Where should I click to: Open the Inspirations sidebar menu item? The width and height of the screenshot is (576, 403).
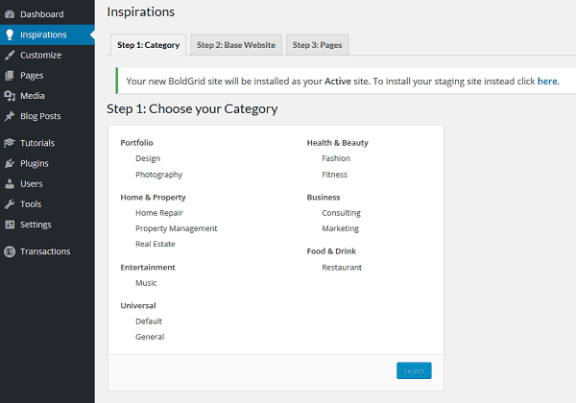(x=47, y=35)
